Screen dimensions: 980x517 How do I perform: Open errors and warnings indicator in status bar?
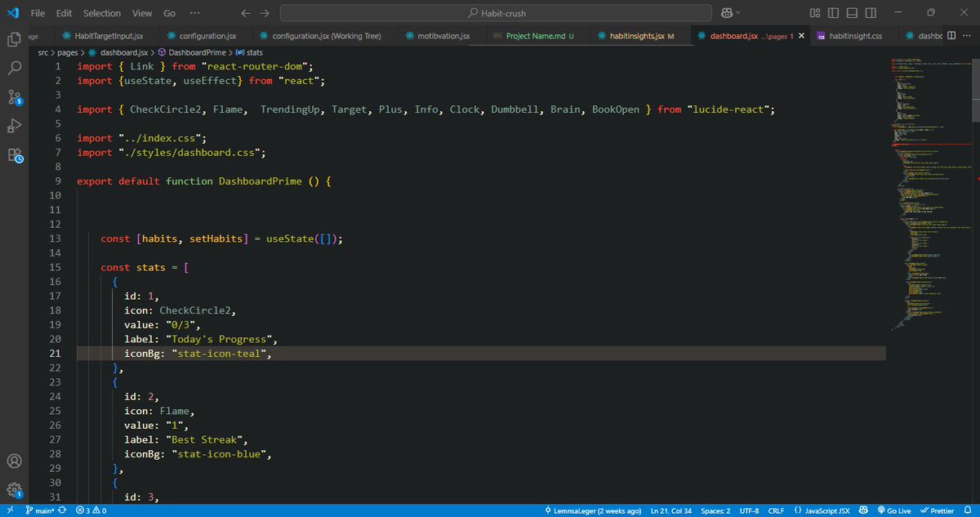click(91, 510)
